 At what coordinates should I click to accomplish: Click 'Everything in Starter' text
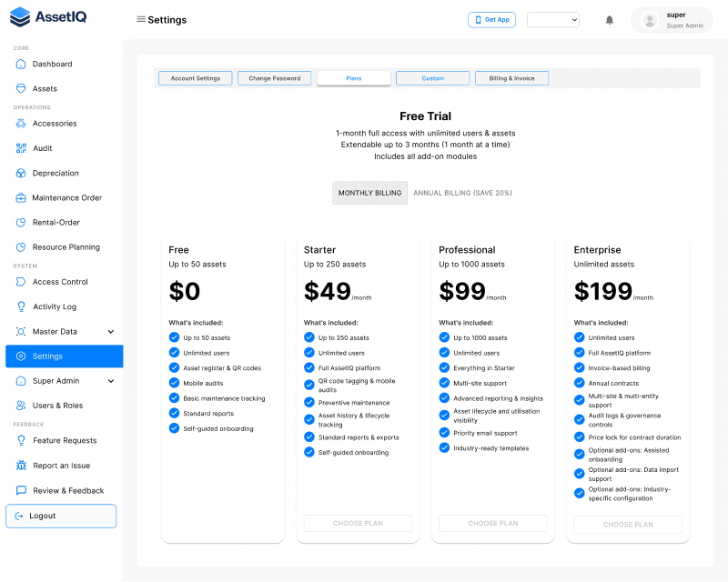484,368
